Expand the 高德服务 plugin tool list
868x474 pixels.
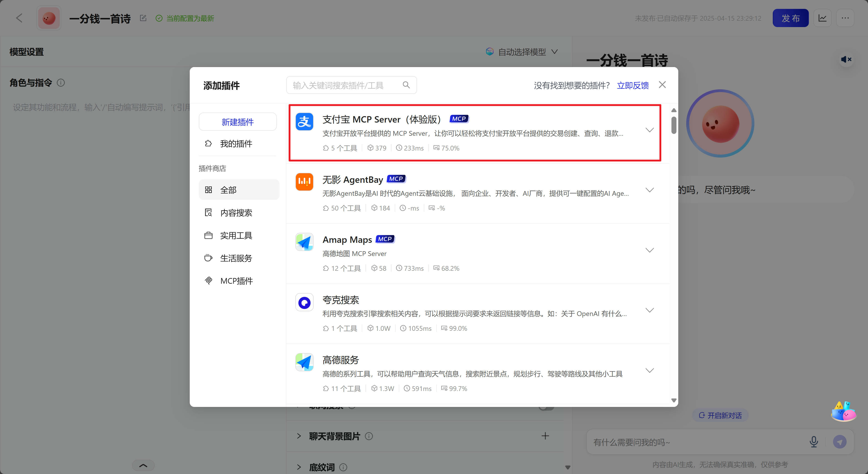(649, 370)
